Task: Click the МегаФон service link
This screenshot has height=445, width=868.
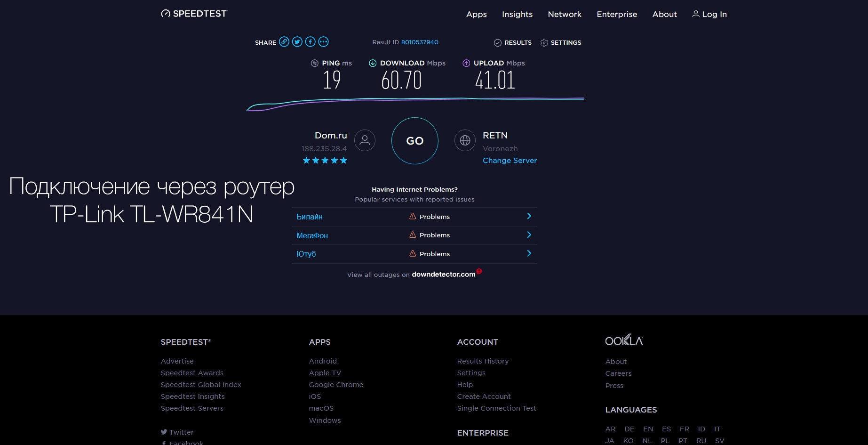Action: pos(312,235)
